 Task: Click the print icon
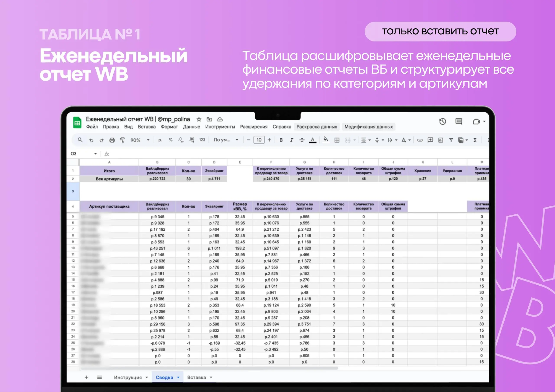click(x=112, y=140)
